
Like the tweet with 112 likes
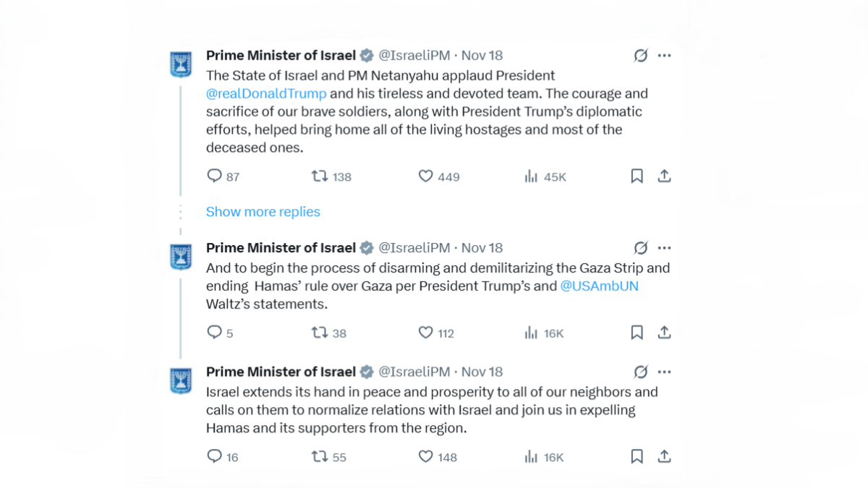pyautogui.click(x=426, y=333)
